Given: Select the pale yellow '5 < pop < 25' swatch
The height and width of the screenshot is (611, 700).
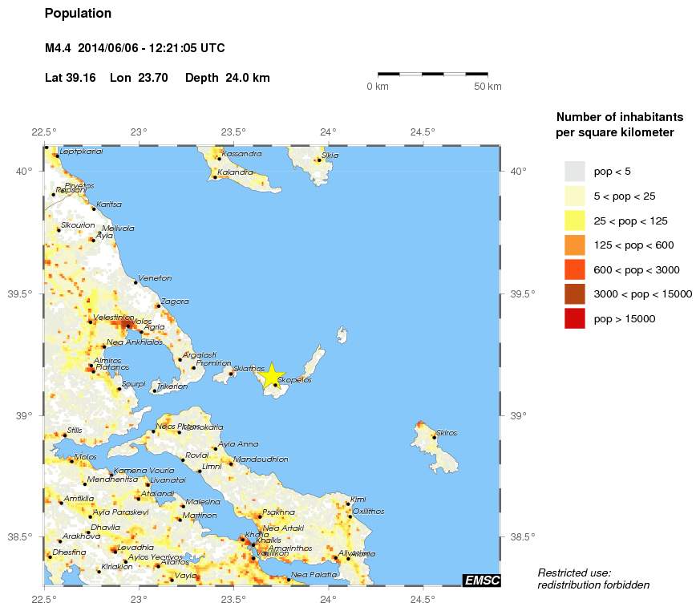Looking at the screenshot, I should 575,196.
